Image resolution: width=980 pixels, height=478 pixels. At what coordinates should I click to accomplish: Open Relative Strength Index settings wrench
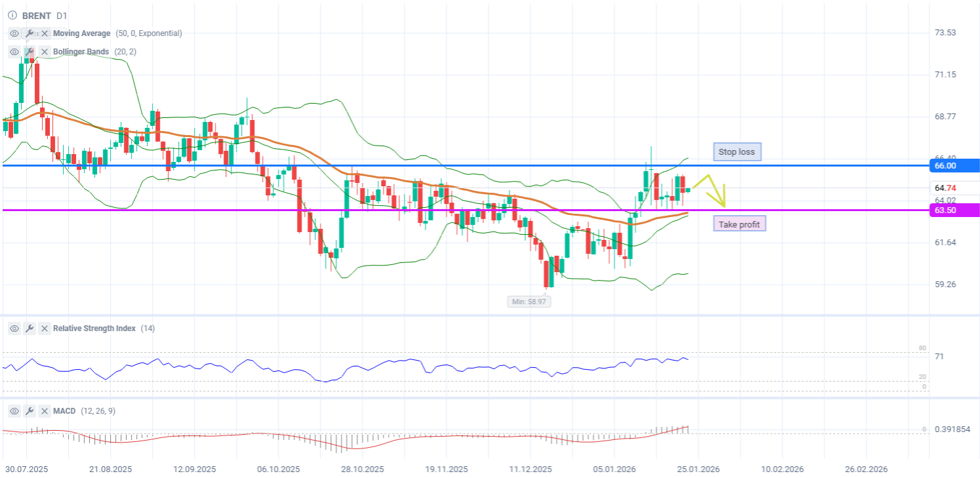tap(30, 329)
